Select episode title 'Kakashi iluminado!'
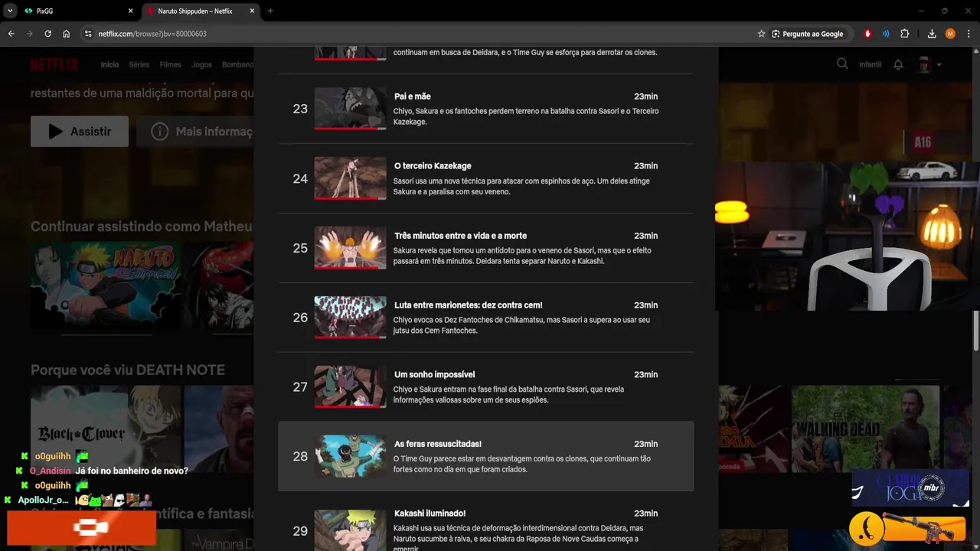This screenshot has width=980, height=551. [x=430, y=514]
